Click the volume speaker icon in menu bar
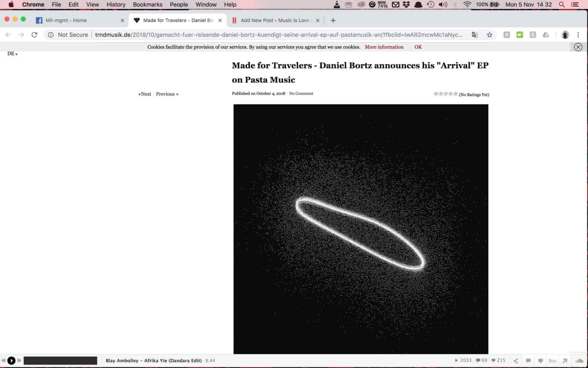The image size is (588, 368). tap(443, 4)
